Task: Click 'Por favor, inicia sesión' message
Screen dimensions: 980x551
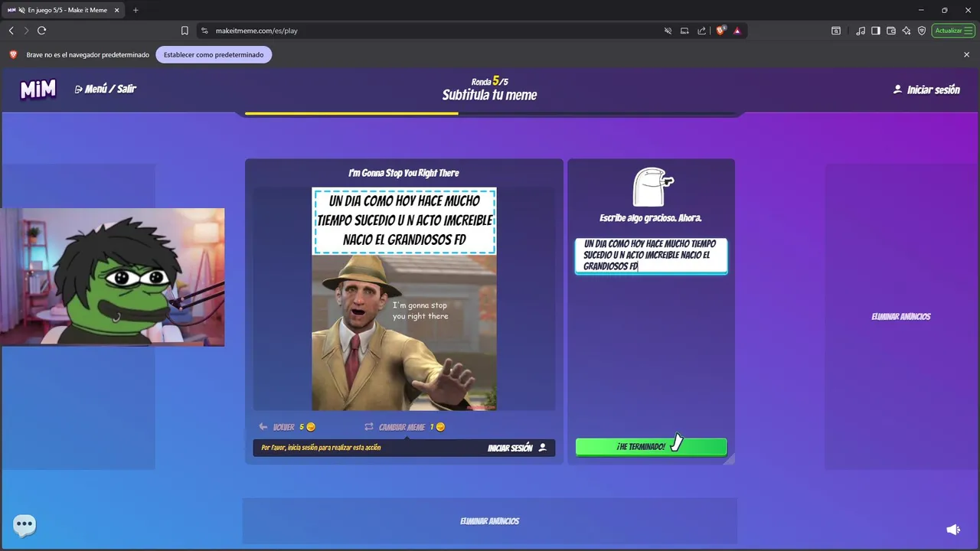Action: 321,448
